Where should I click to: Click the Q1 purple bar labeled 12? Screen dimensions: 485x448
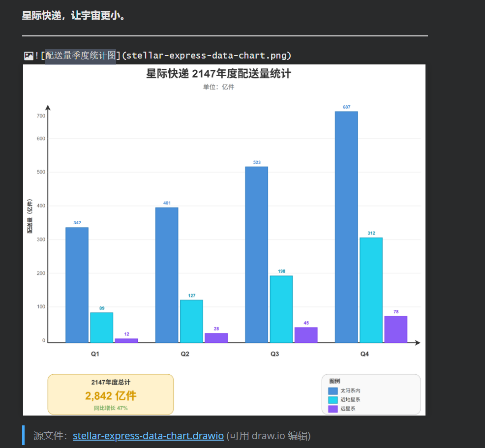point(126,341)
